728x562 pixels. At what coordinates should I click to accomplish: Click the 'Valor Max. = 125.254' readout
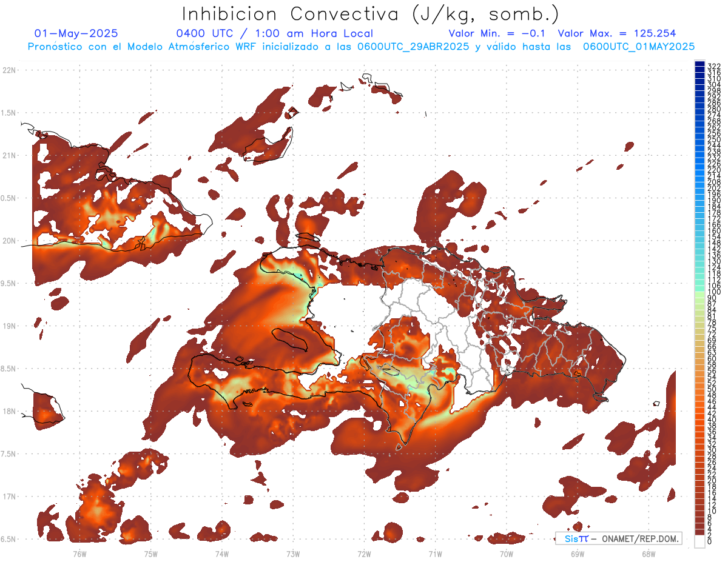click(x=617, y=33)
